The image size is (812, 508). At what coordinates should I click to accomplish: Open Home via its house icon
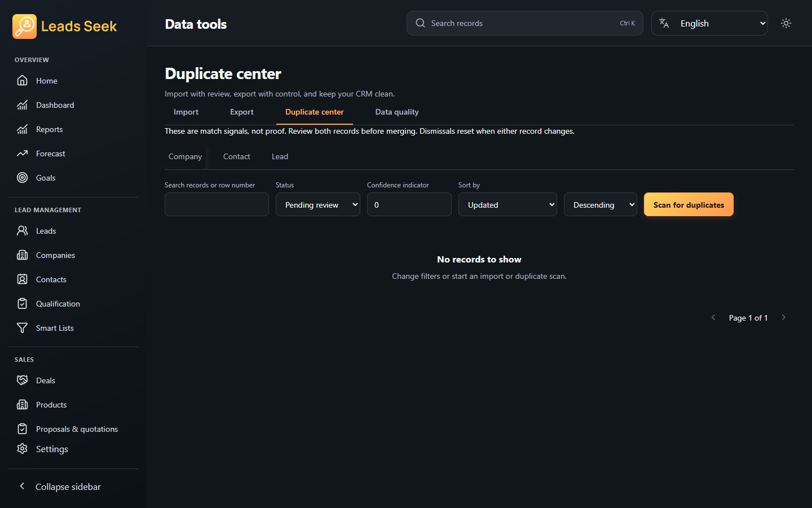point(22,81)
